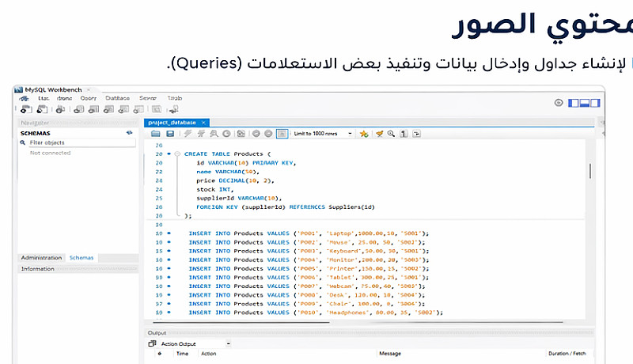Toggle invisible characters display
The width and height of the screenshot is (633, 364).
[404, 134]
